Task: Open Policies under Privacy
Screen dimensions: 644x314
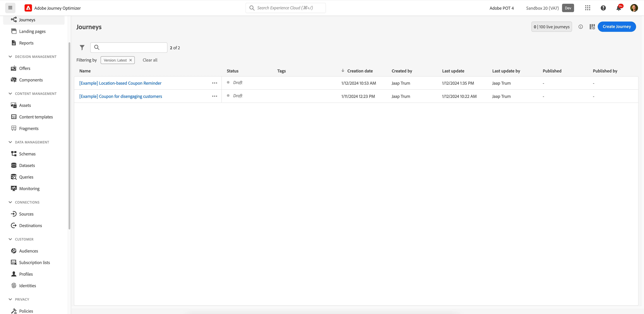Action: pyautogui.click(x=26, y=311)
